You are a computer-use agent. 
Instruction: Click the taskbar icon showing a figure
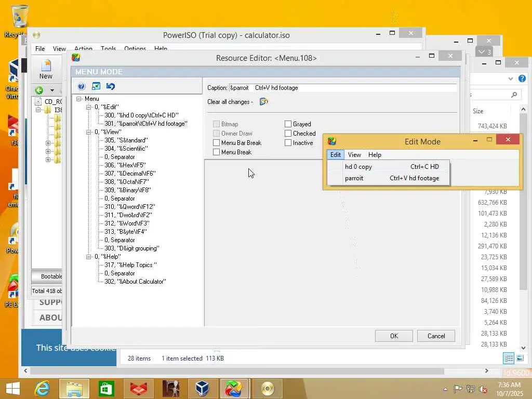[x=170, y=389]
